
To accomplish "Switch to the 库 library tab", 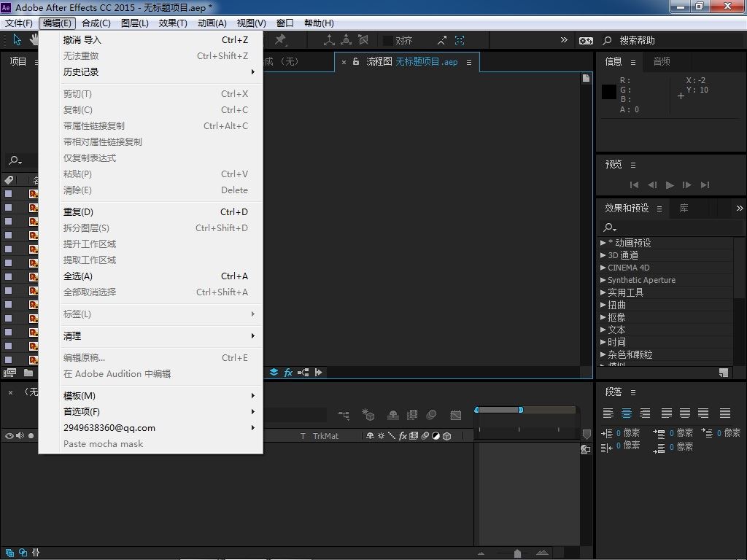I will click(x=684, y=208).
